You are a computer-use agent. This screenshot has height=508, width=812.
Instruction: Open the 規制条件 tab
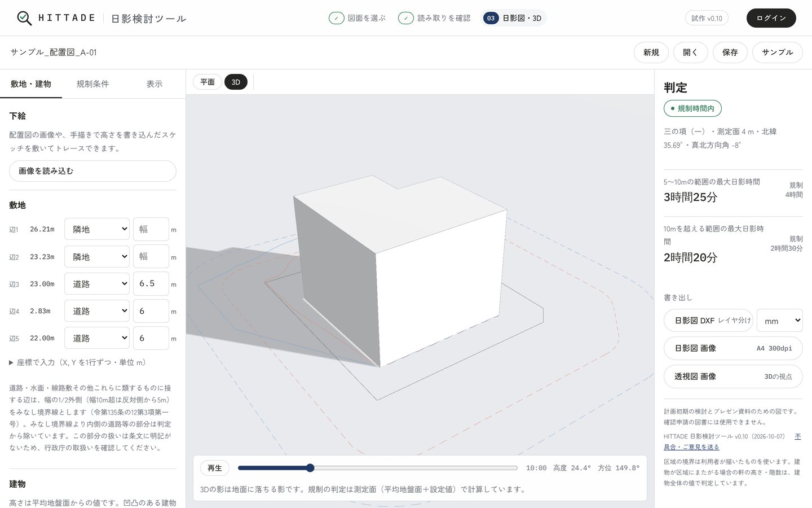[x=92, y=84]
